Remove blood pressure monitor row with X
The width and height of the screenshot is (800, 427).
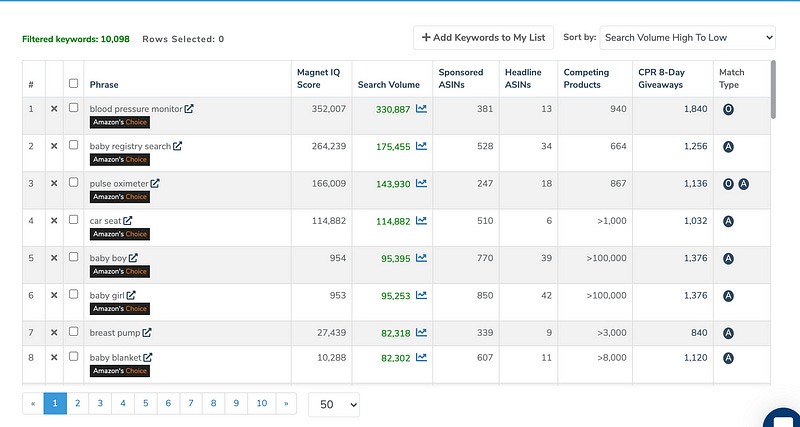pyautogui.click(x=54, y=109)
